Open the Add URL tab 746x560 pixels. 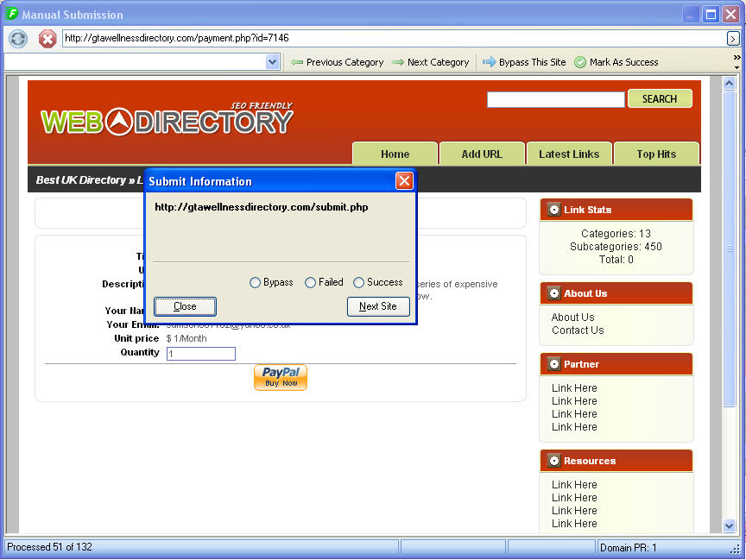tap(482, 154)
